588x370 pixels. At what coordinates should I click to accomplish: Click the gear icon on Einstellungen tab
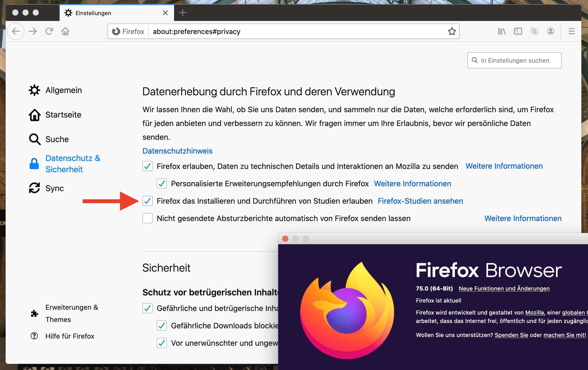pos(68,13)
